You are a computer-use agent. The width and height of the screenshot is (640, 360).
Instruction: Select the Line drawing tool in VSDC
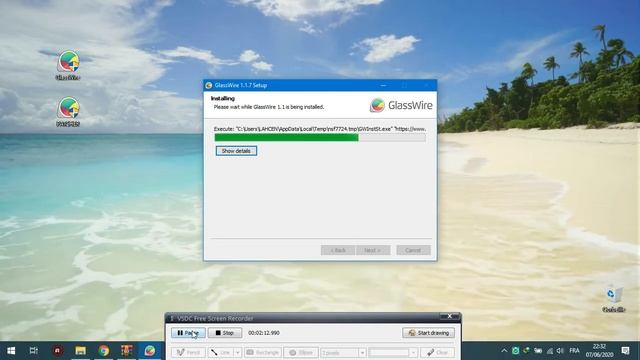[x=221, y=352]
